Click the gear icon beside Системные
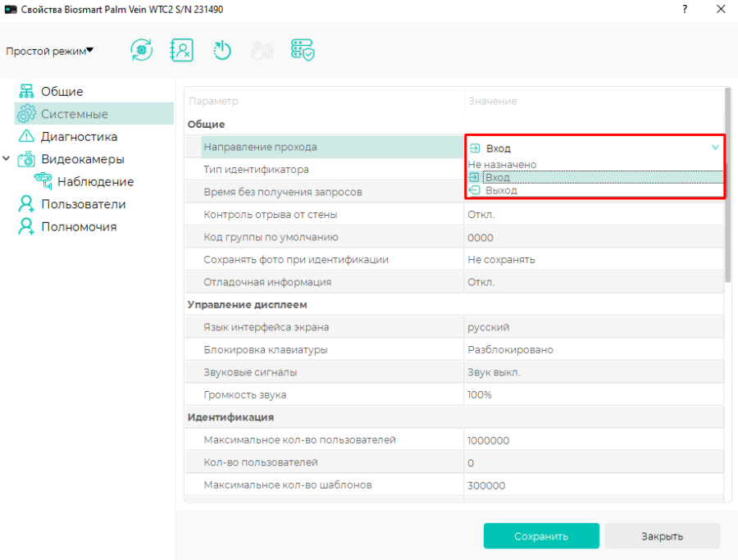This screenshot has height=560, width=738. pyautogui.click(x=26, y=114)
